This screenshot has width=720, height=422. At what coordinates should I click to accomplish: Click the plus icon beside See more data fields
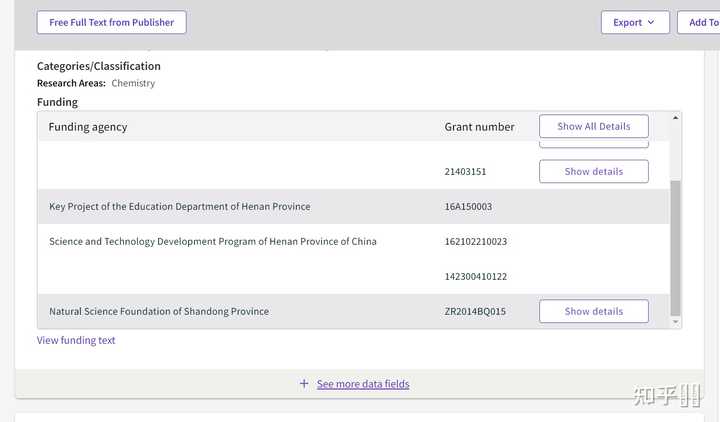pyautogui.click(x=304, y=384)
